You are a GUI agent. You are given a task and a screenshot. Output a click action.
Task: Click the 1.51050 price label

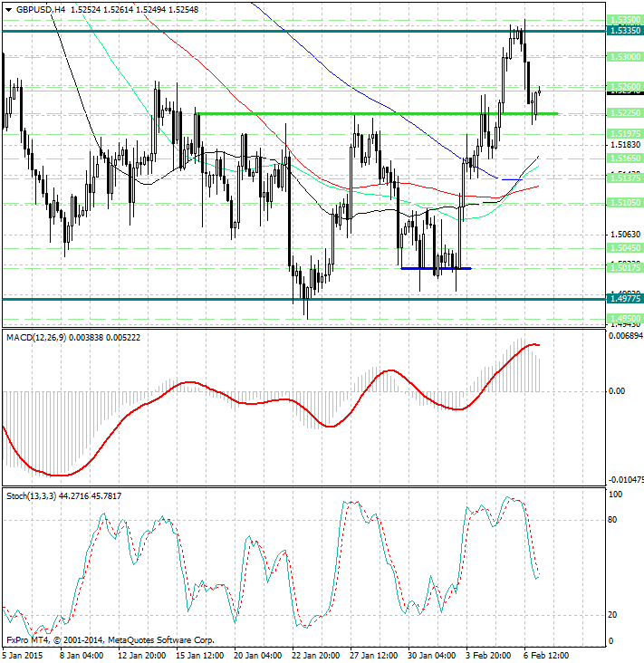click(625, 203)
